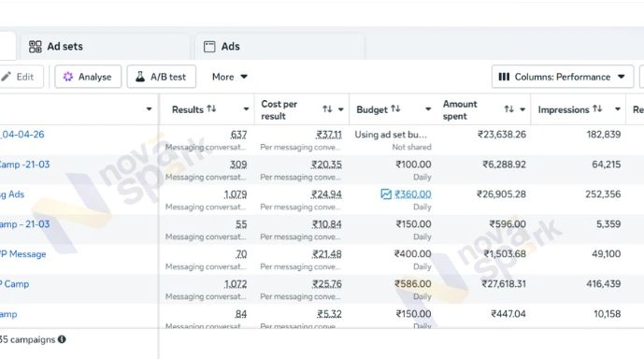Click cost per result ₹20.35
644x359 pixels.
point(326,165)
